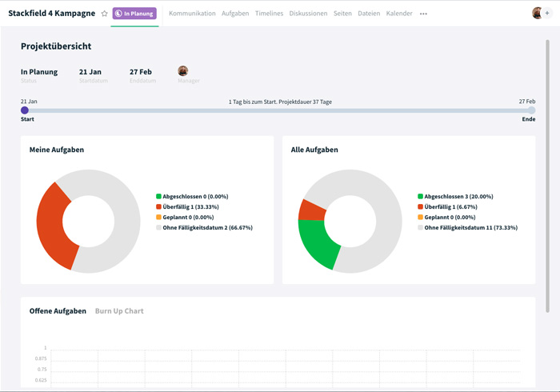Open the Dateien tab
This screenshot has height=392, width=560.
[x=369, y=14]
